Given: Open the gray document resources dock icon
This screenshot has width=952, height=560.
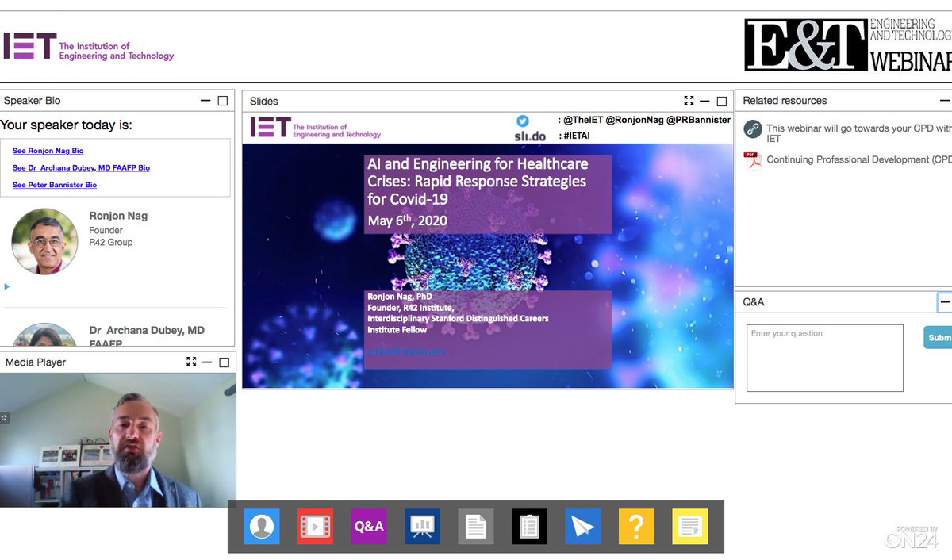Looking at the screenshot, I should pyautogui.click(x=476, y=526).
